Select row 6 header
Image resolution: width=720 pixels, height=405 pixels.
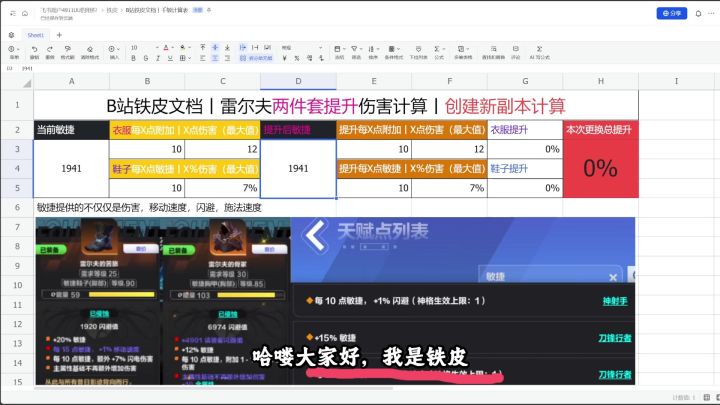click(17, 208)
